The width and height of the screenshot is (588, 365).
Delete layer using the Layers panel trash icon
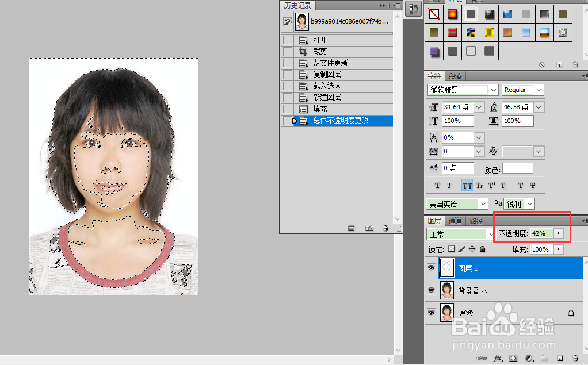coord(575,358)
